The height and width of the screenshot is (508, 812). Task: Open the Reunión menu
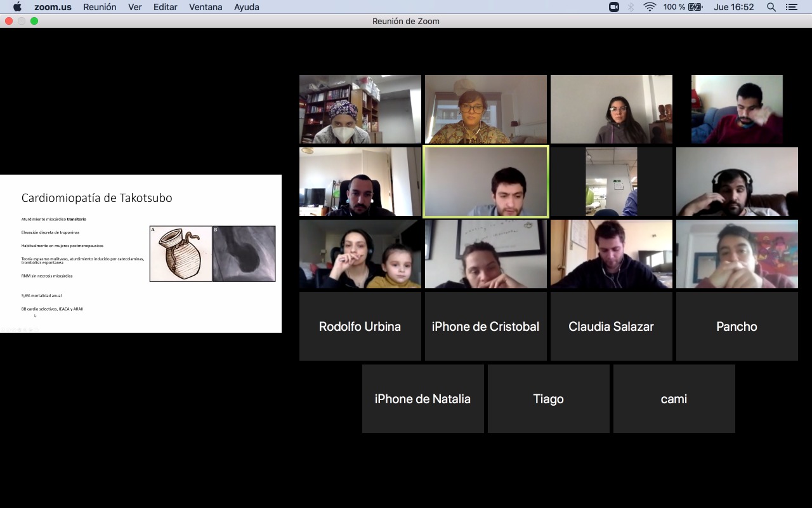100,7
